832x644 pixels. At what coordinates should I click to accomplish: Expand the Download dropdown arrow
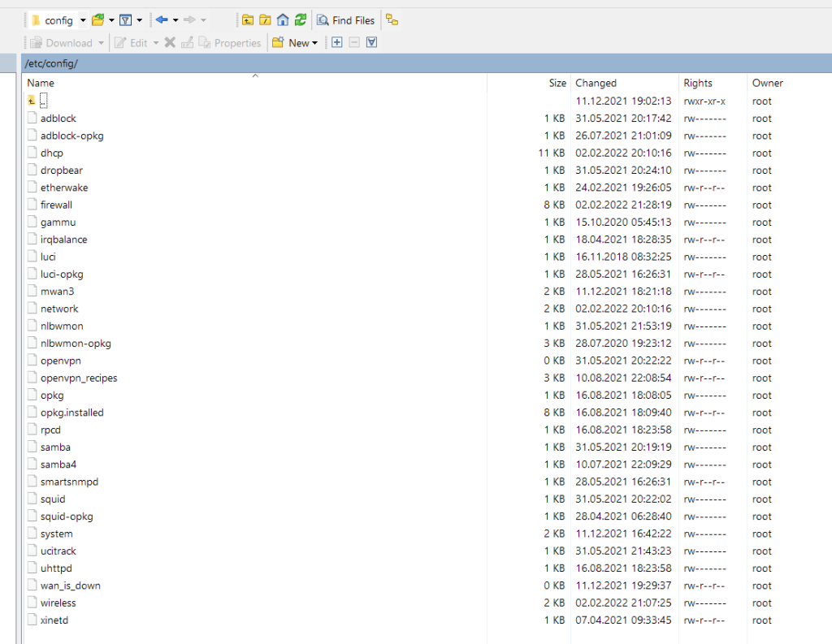[101, 43]
